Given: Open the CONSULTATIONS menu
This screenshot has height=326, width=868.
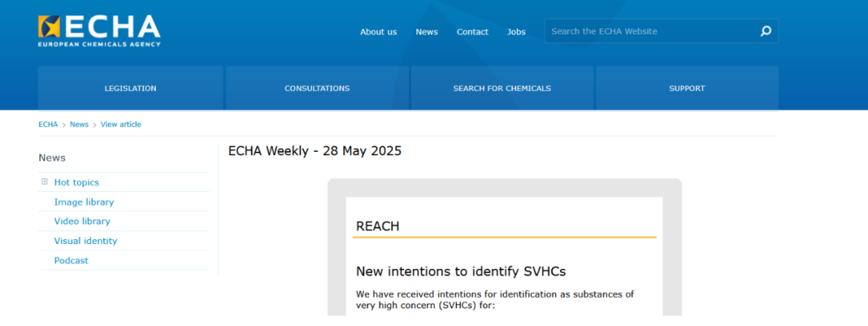Looking at the screenshot, I should tap(317, 88).
